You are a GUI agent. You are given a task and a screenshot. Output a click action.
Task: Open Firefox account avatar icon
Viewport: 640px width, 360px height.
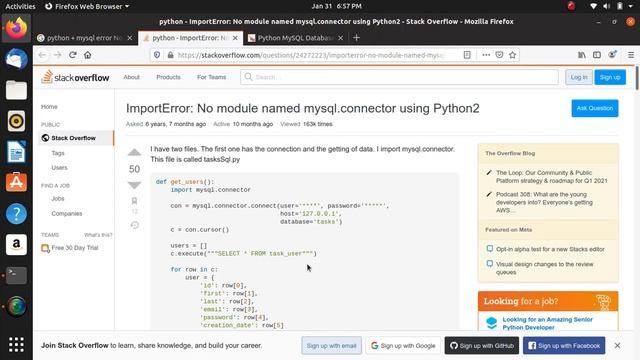(612, 55)
